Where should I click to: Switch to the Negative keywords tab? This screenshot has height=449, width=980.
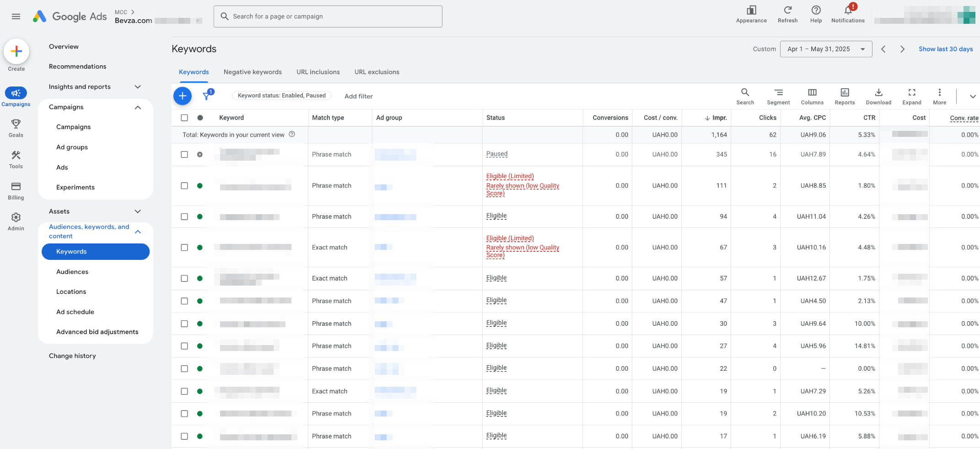[253, 72]
